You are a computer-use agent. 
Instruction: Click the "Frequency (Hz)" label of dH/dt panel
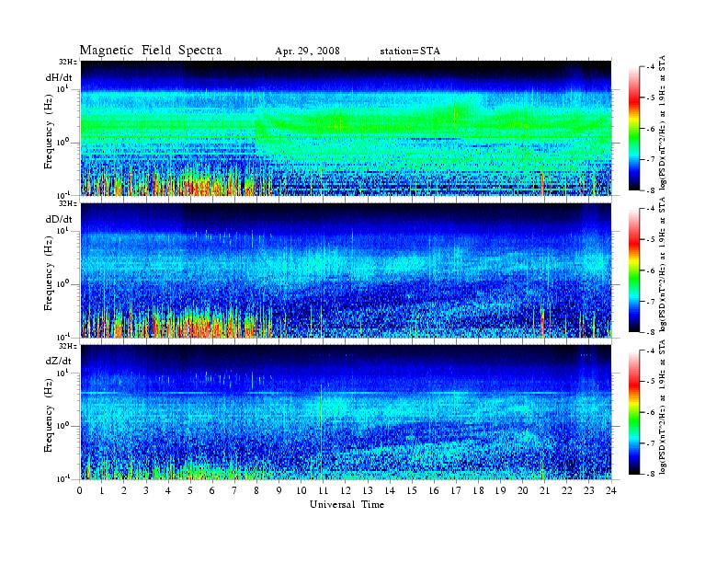tap(49, 132)
